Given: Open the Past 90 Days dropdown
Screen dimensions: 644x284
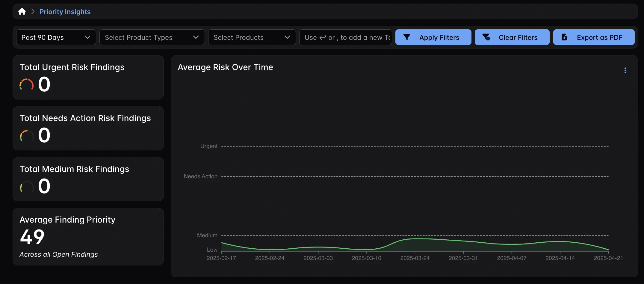Looking at the screenshot, I should pos(56,37).
